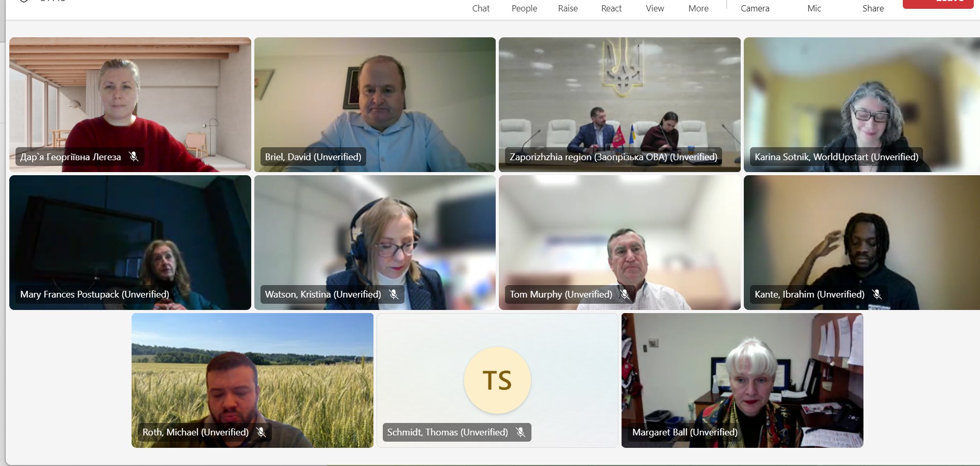The image size is (980, 466).
Task: Click the name label "Briel, David (Unverified)"
Action: pyautogui.click(x=313, y=157)
